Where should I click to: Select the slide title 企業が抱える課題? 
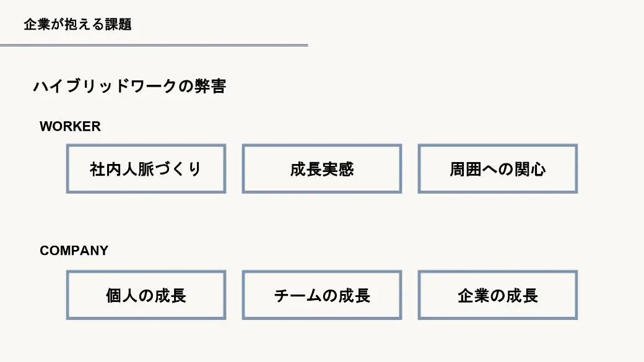tap(77, 25)
